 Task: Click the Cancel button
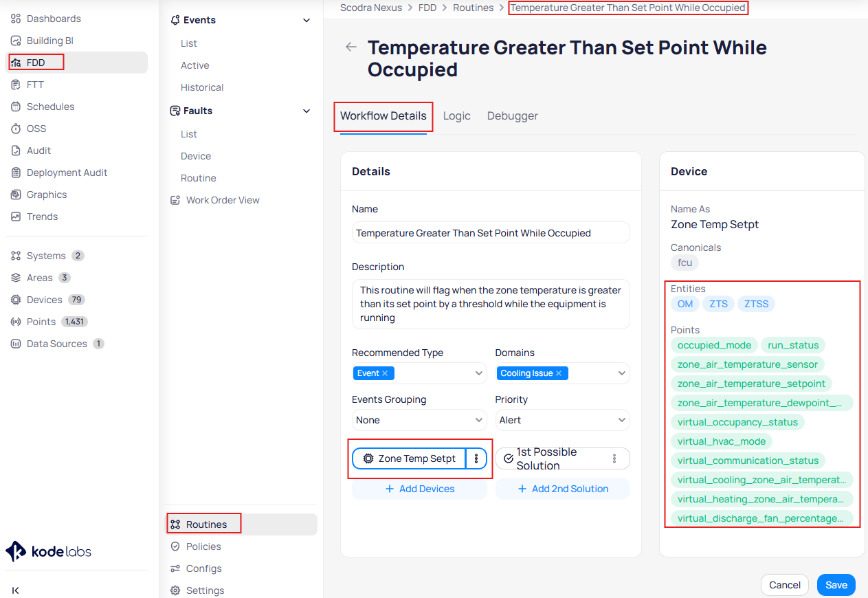[784, 585]
